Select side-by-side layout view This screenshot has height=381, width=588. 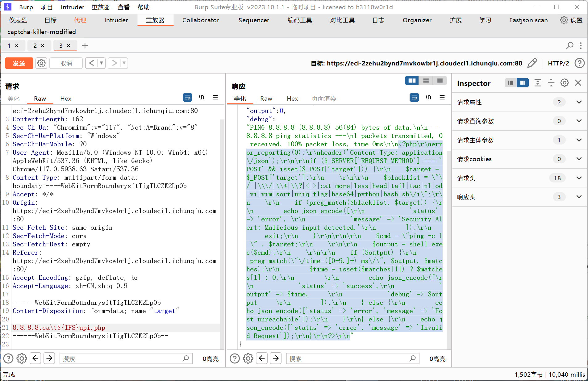click(x=412, y=81)
